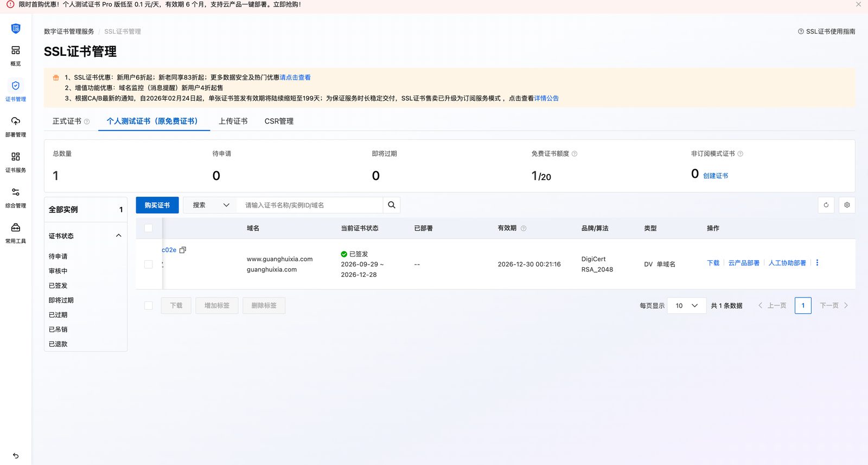Open 证书服务 sidebar section
This screenshot has height=465, width=868.
pyautogui.click(x=16, y=162)
